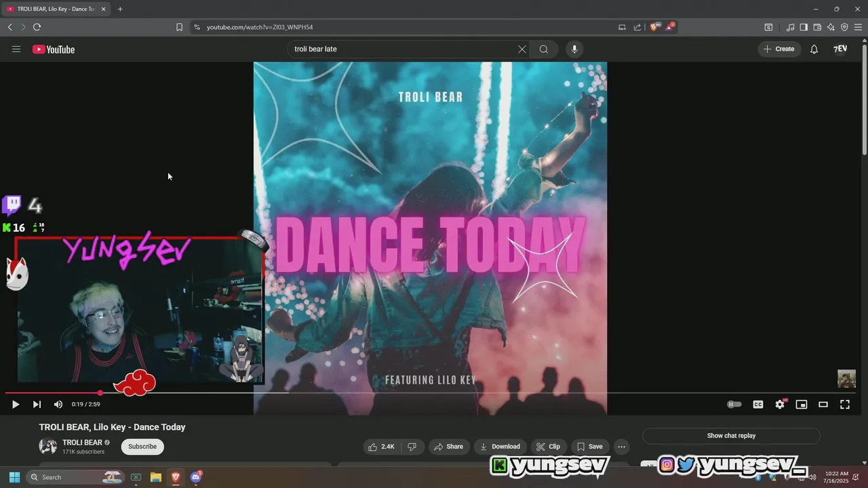
Task: Open Brave Wallet icon
Action: 817,27
